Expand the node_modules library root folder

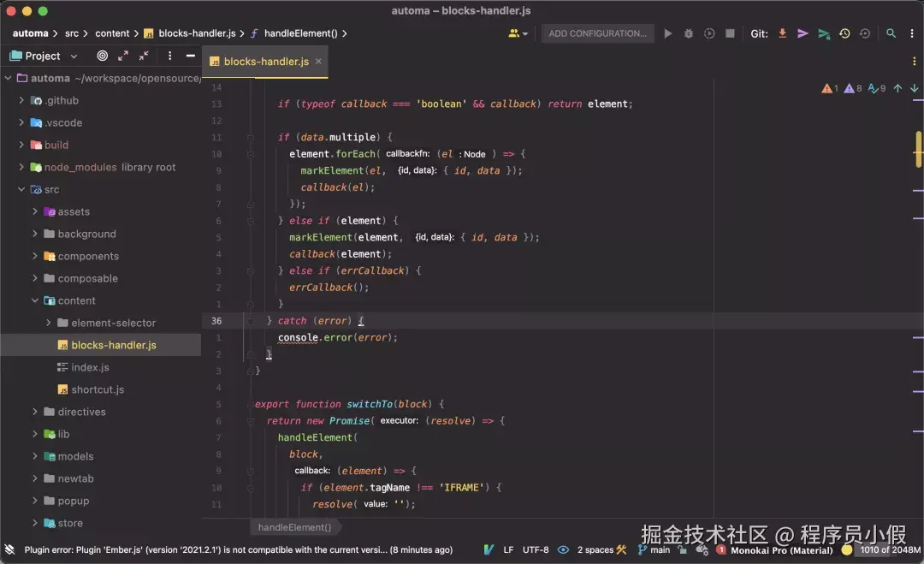(x=20, y=167)
